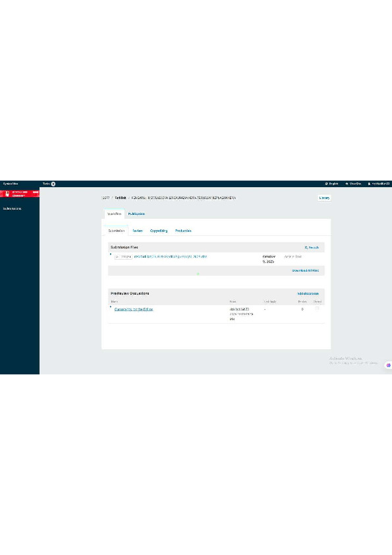Click the site name in top-left header

(11, 184)
